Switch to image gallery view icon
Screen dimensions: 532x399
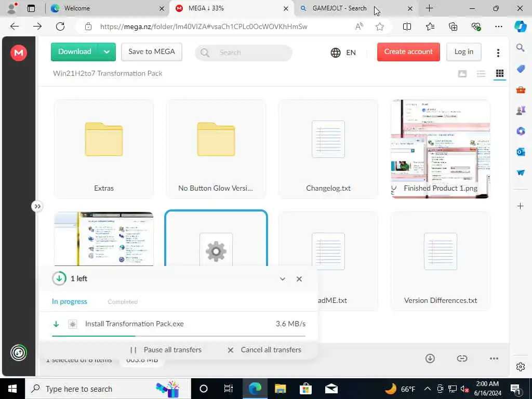(x=462, y=74)
